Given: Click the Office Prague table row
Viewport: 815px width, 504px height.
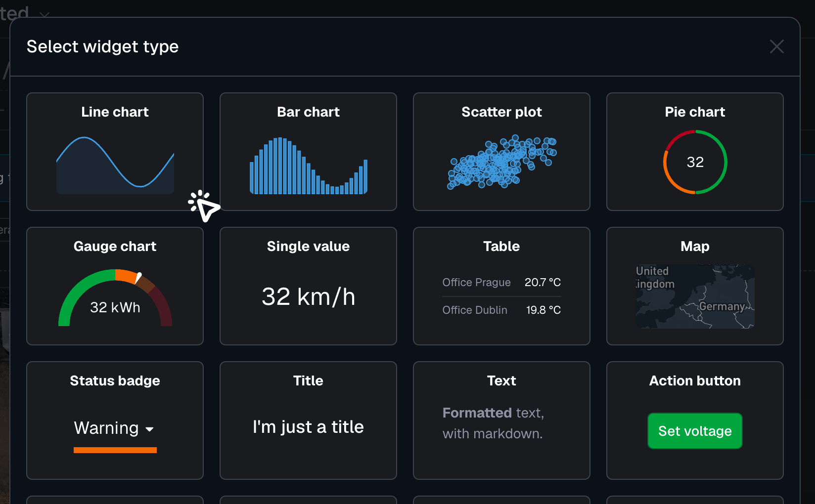Looking at the screenshot, I should coord(501,282).
